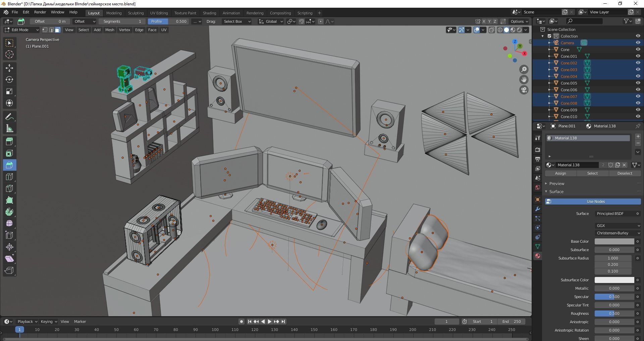
Task: Select the Move tool
Action: click(9, 68)
